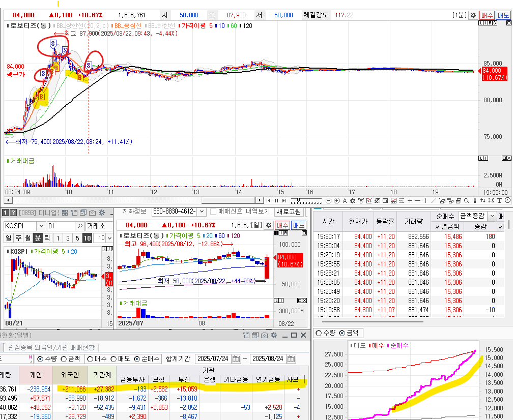Open calendar picker for start date 2025/07/24

[236, 358]
